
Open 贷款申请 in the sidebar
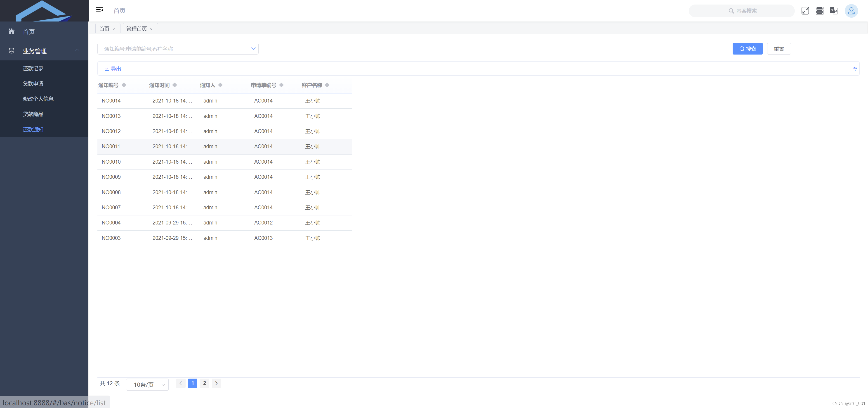33,83
